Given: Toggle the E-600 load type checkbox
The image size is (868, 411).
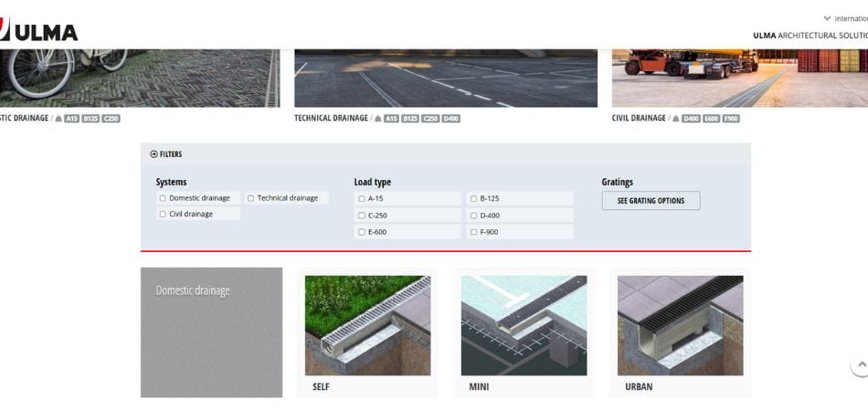Looking at the screenshot, I should (362, 232).
